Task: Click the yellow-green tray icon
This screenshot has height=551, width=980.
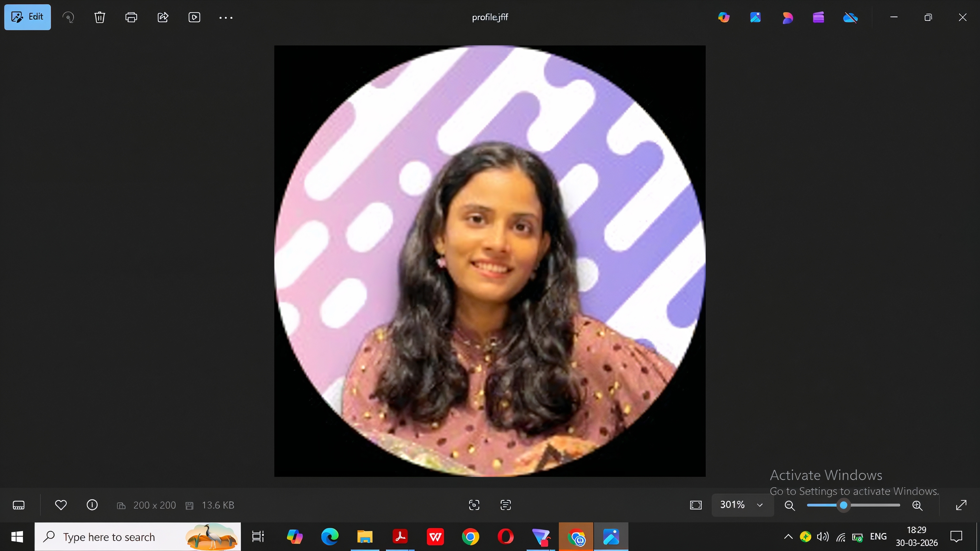Action: [x=805, y=537]
